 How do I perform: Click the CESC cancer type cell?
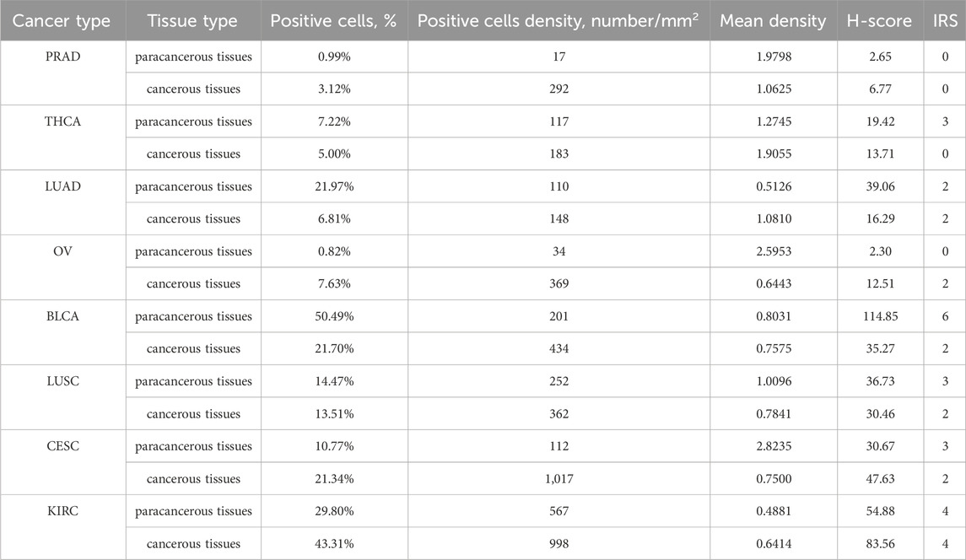tap(62, 446)
